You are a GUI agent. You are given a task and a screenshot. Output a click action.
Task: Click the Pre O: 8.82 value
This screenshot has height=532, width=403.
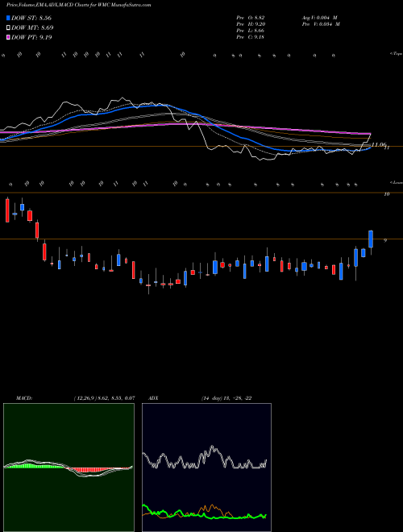pyautogui.click(x=251, y=18)
